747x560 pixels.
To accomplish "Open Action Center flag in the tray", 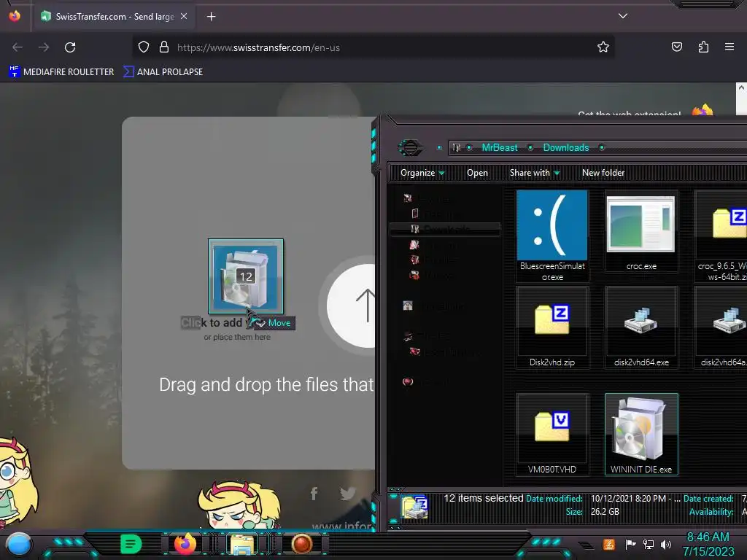I will point(630,544).
